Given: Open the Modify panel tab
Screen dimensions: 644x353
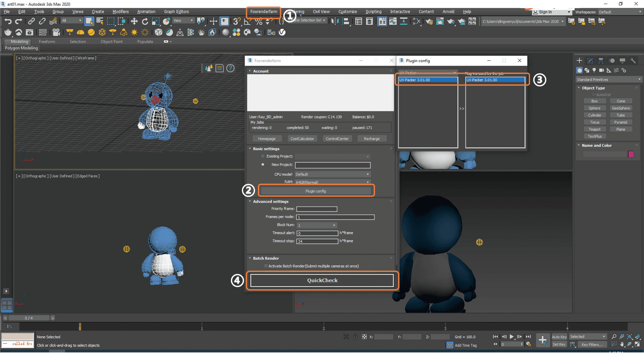Looking at the screenshot, I should (590, 61).
